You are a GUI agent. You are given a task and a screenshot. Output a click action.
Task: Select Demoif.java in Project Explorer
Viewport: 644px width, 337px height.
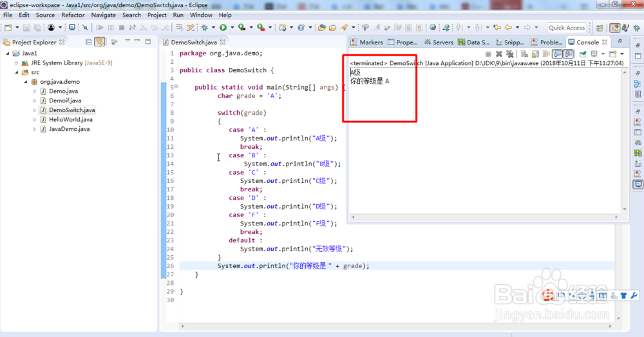coord(65,101)
